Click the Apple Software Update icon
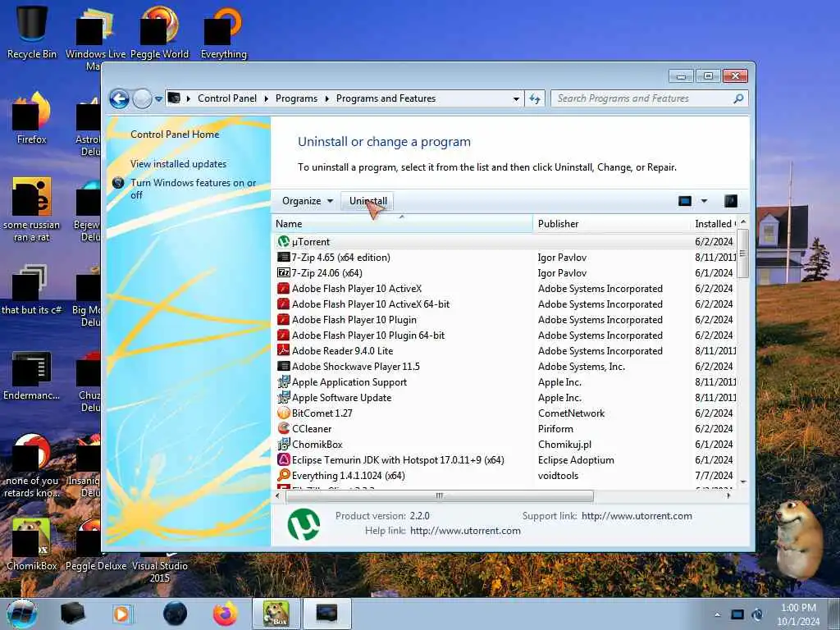 point(283,398)
